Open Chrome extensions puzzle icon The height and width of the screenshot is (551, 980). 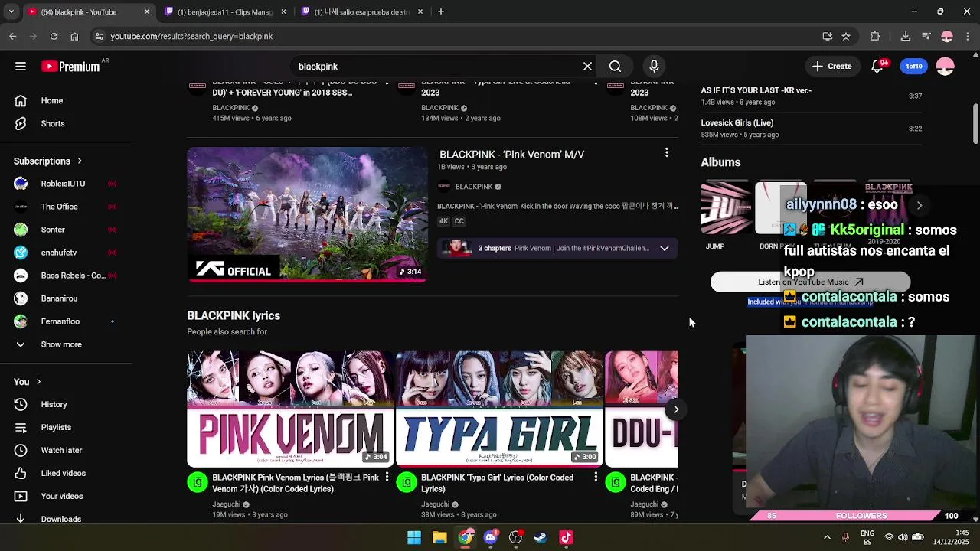tap(875, 36)
